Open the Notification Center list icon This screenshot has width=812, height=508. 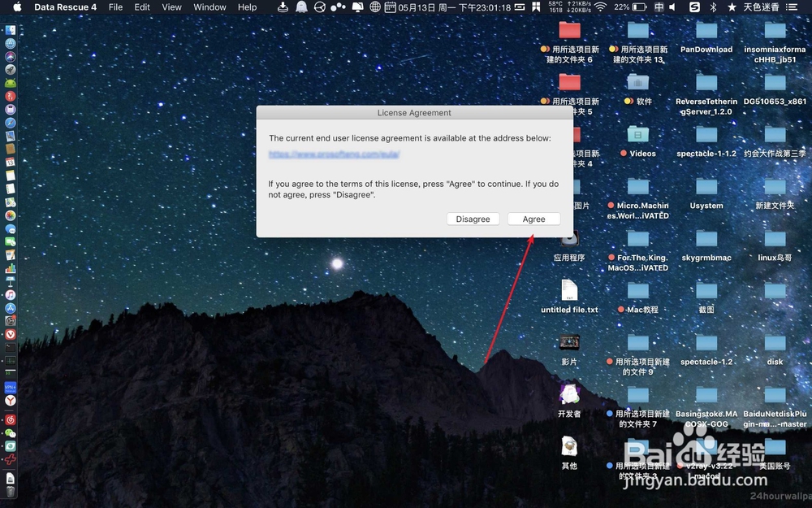(x=791, y=7)
